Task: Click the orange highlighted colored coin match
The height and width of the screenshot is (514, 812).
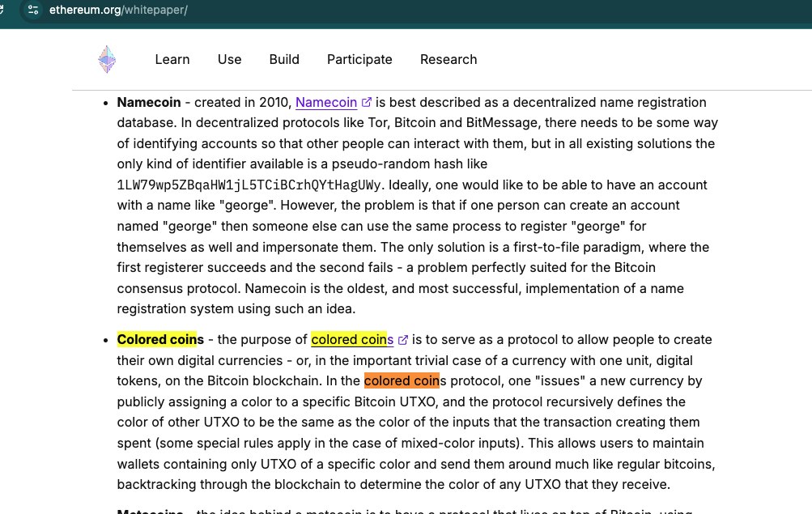Action: click(402, 380)
